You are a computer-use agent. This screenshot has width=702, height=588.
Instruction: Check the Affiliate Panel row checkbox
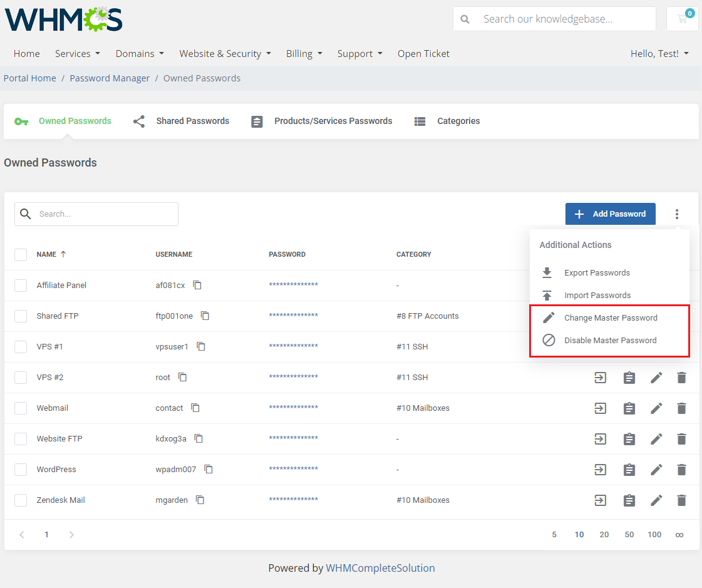coord(21,286)
